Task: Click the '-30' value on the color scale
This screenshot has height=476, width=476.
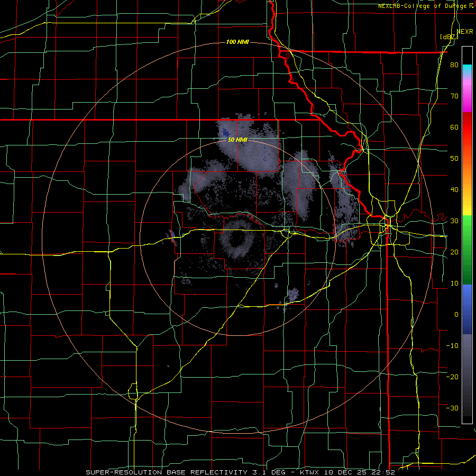Action: click(x=452, y=408)
